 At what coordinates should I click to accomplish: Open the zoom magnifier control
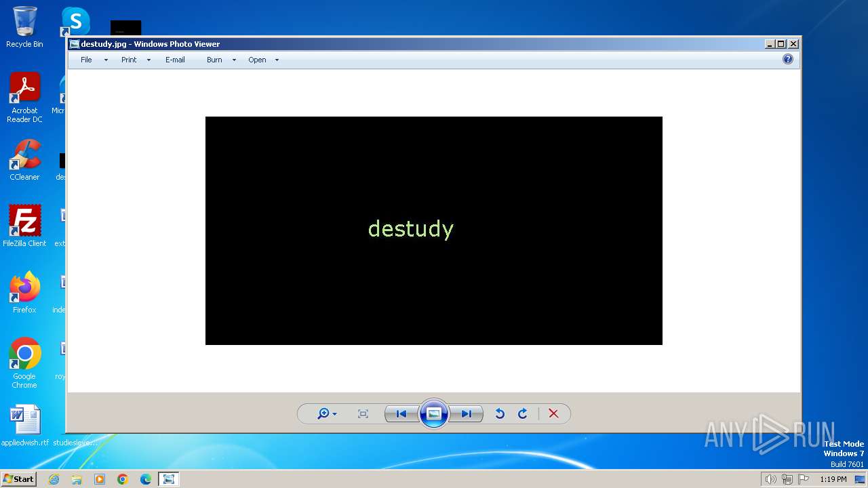click(327, 413)
